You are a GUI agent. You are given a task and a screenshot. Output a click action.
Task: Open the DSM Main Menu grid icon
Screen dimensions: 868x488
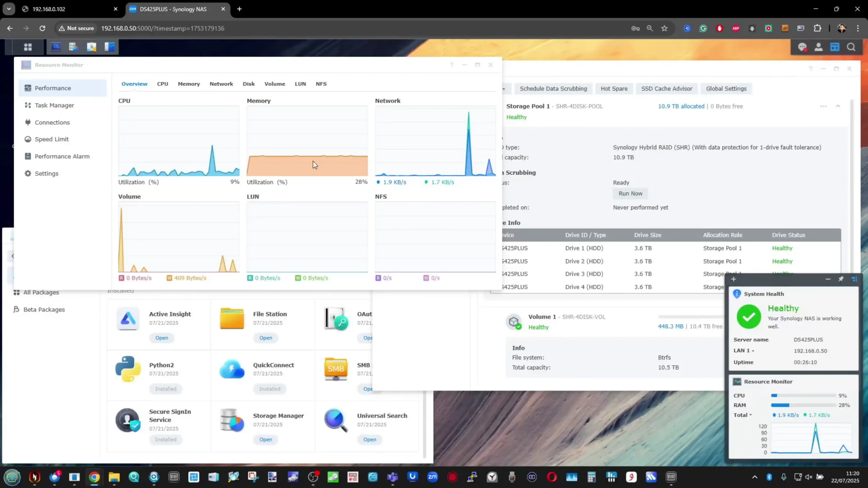[28, 47]
